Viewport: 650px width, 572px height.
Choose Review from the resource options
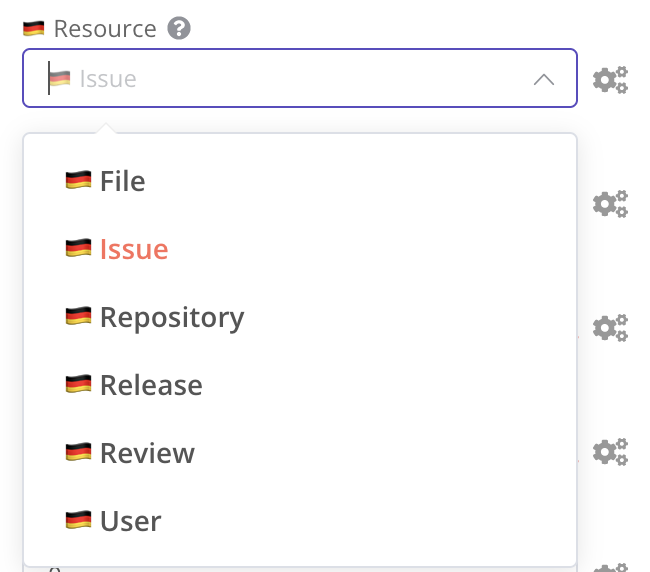tap(147, 453)
